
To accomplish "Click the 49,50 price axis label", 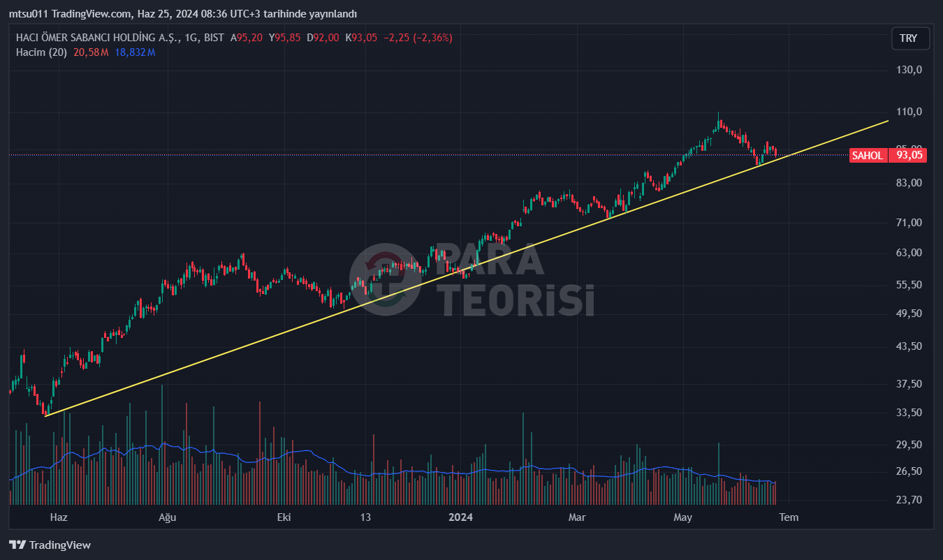I will (x=910, y=314).
